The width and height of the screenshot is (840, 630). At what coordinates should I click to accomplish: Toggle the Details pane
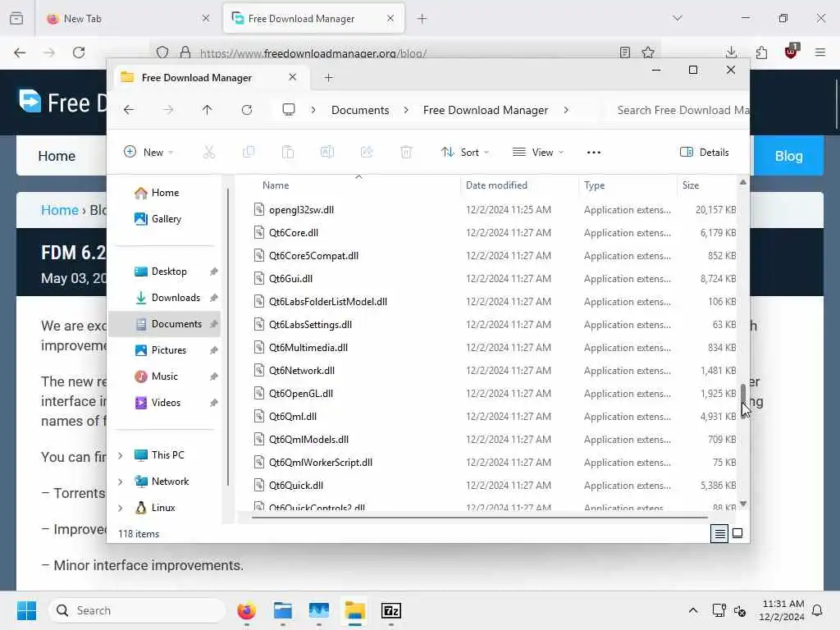coord(705,152)
